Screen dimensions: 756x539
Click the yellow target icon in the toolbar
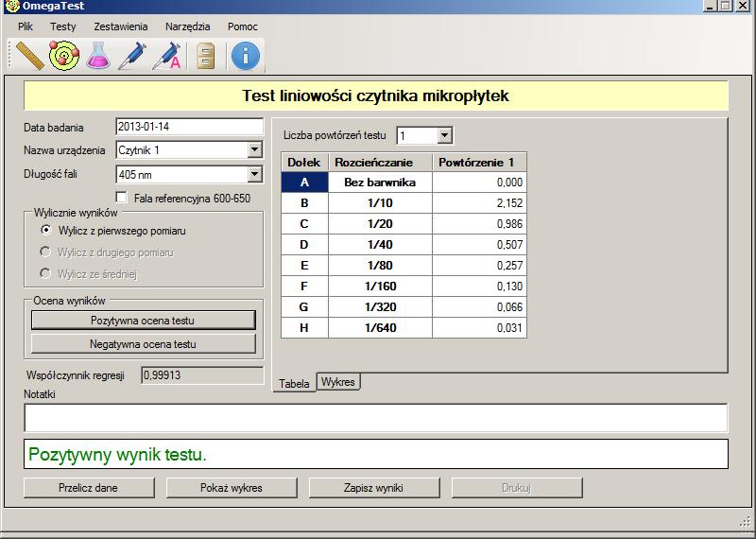click(x=63, y=56)
